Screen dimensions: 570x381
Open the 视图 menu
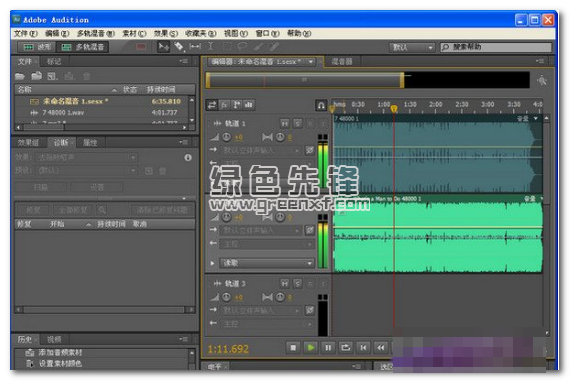coord(236,33)
